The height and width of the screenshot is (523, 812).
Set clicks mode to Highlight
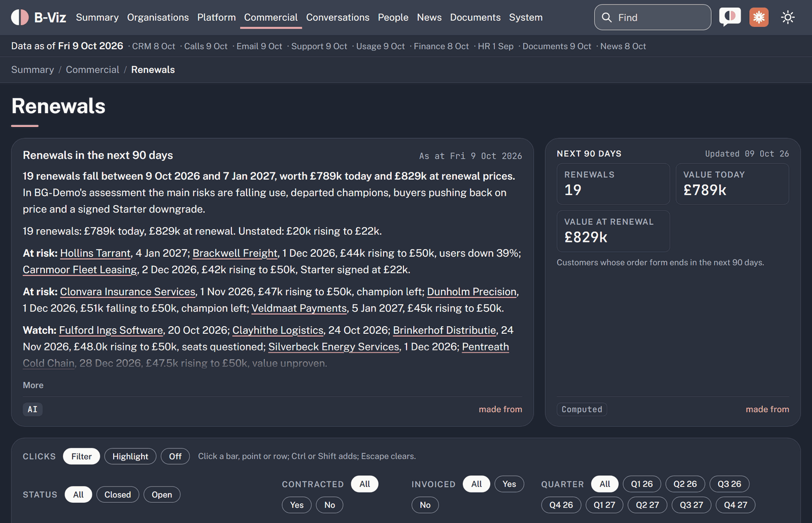(x=130, y=457)
